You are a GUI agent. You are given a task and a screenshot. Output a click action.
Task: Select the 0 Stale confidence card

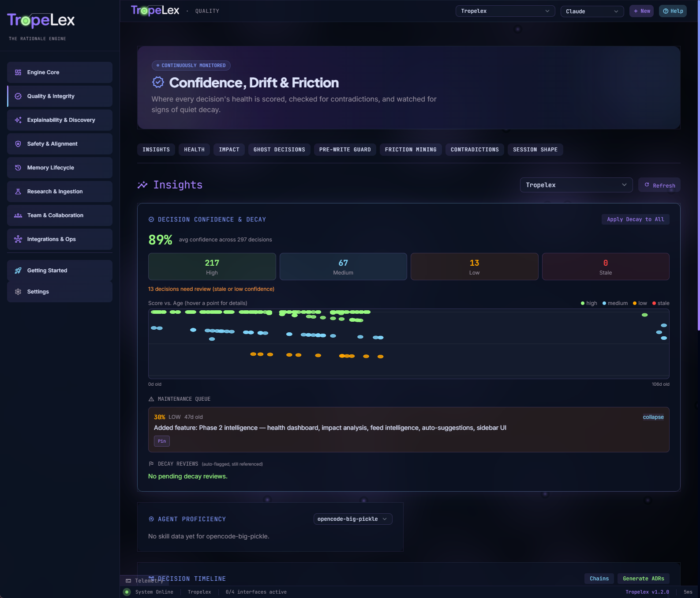606,267
